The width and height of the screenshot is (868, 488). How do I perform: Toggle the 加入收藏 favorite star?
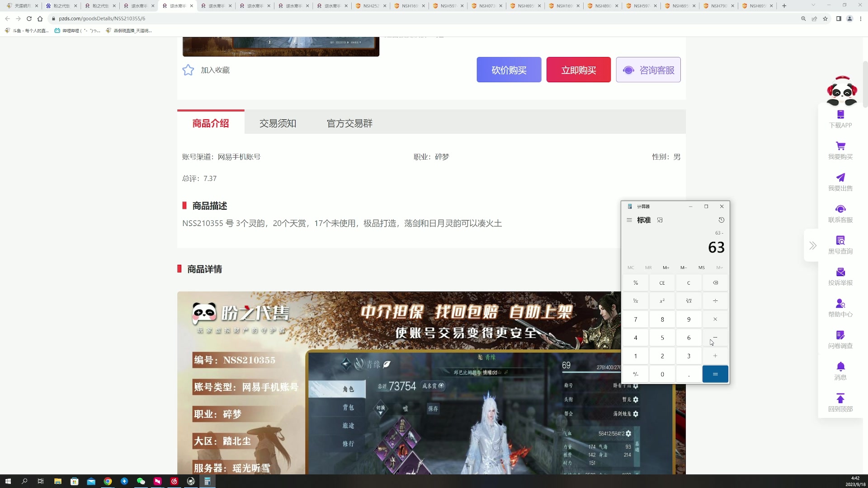click(188, 70)
